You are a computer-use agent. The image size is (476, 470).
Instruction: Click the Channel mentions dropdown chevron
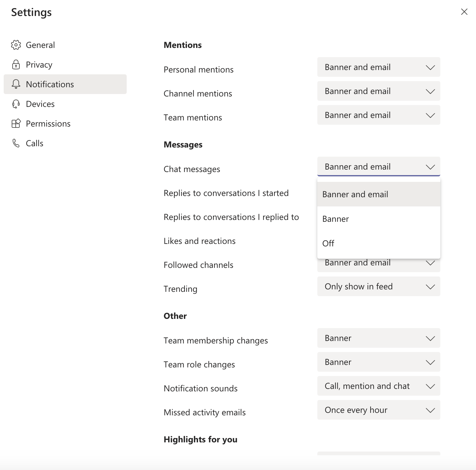[x=430, y=91]
